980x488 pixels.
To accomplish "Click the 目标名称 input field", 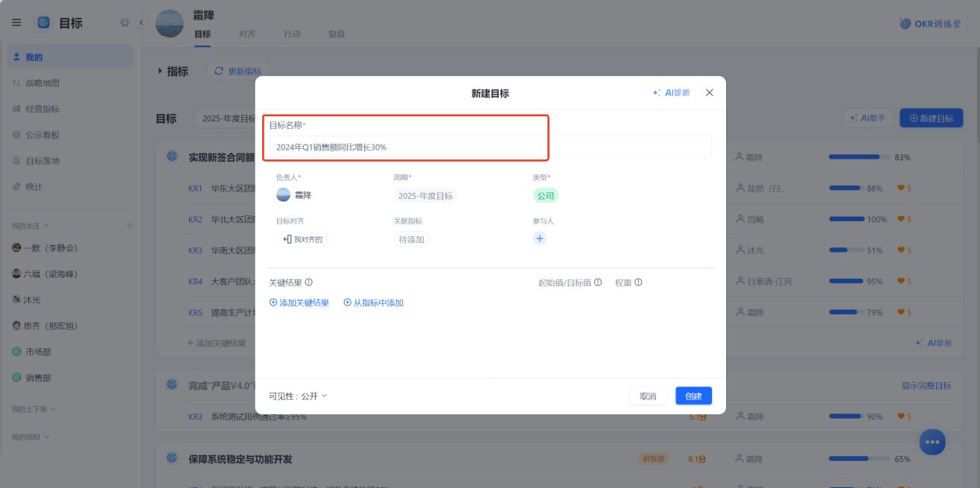I will coord(490,147).
